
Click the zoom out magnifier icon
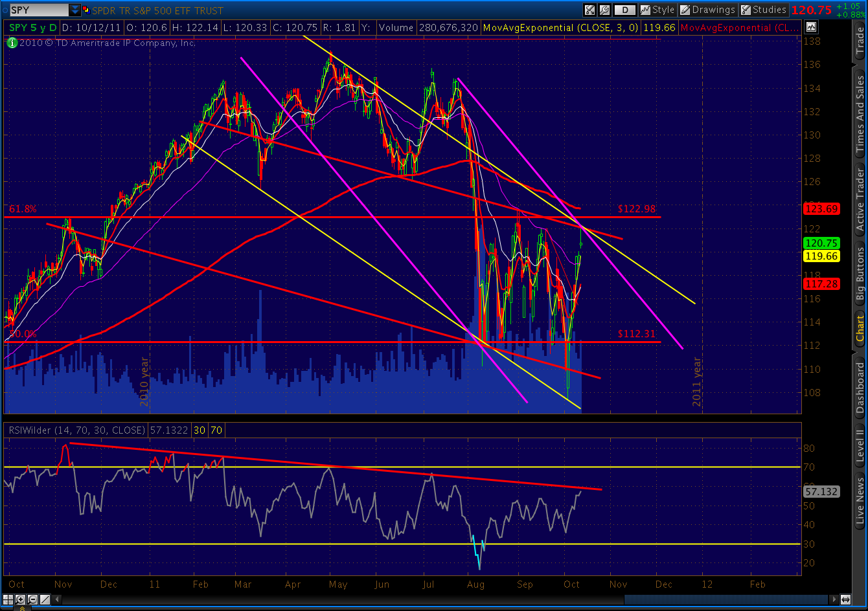coord(32,599)
